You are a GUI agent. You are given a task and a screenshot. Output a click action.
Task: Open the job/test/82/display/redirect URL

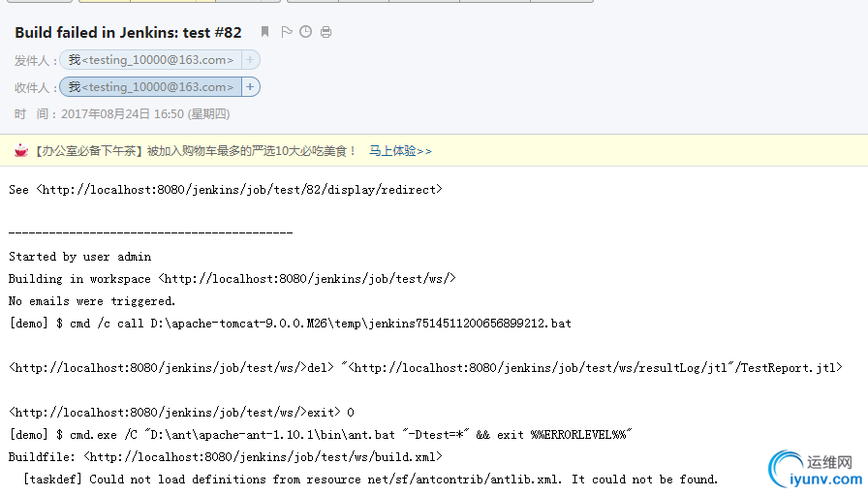coord(239,190)
